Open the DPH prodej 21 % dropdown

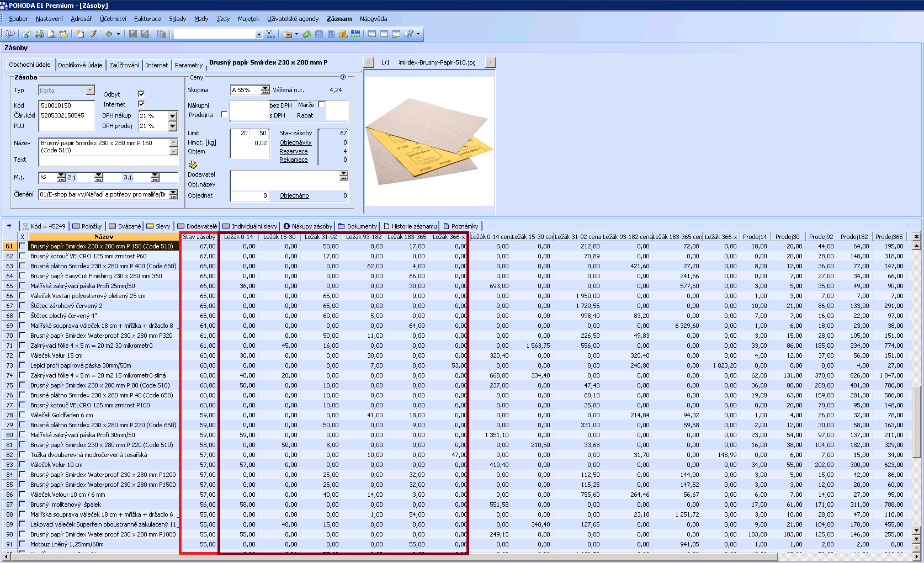click(x=173, y=126)
